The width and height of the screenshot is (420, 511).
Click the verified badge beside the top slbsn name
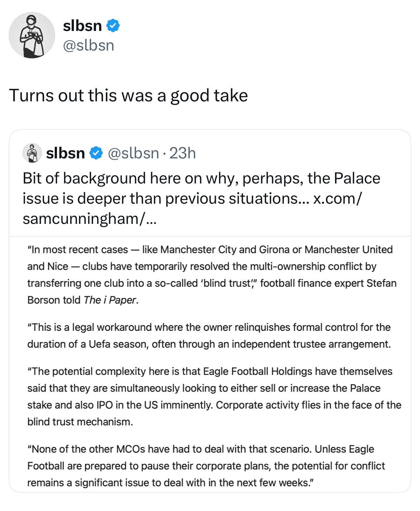tap(113, 25)
